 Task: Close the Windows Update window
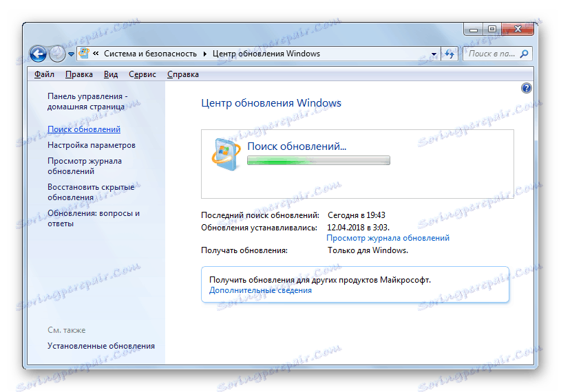pos(518,30)
